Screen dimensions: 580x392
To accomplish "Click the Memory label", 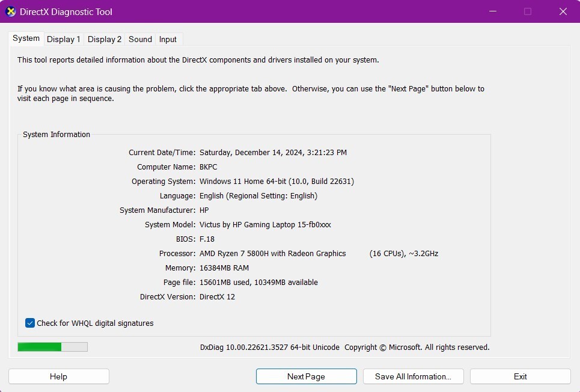I will tap(180, 268).
